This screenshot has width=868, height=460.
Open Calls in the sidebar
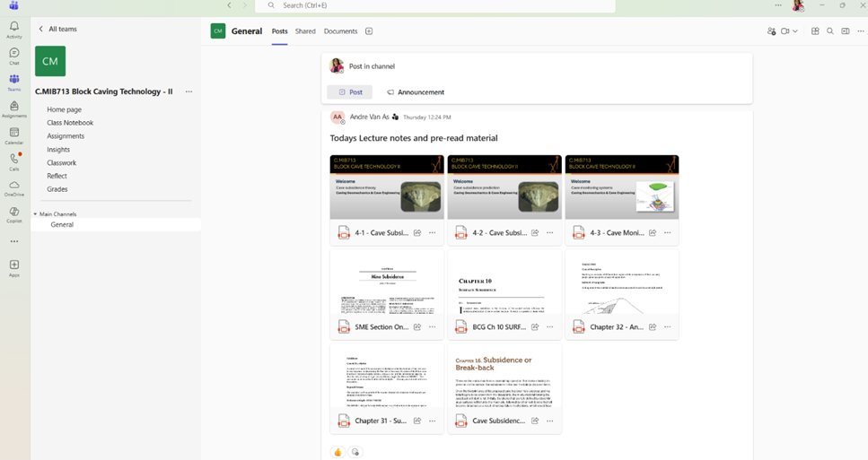point(13,161)
